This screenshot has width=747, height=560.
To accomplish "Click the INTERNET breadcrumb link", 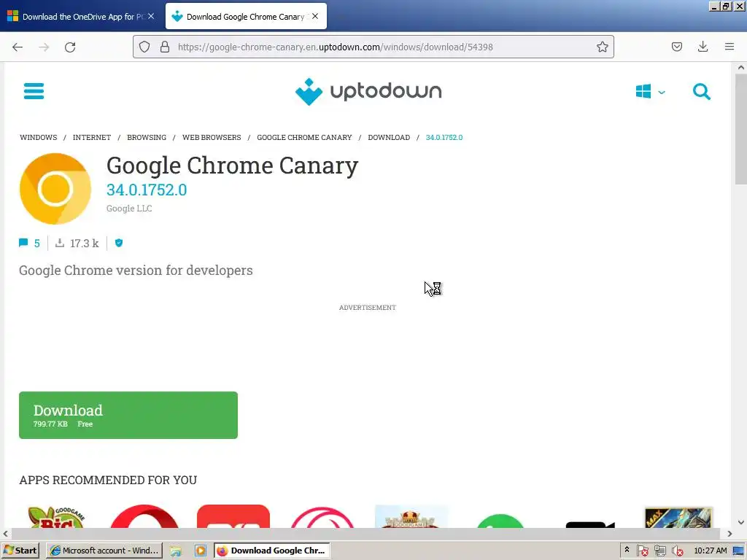I will (x=92, y=137).
